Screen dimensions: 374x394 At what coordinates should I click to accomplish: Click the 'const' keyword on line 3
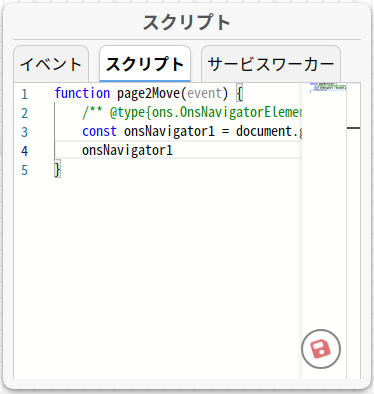click(99, 131)
